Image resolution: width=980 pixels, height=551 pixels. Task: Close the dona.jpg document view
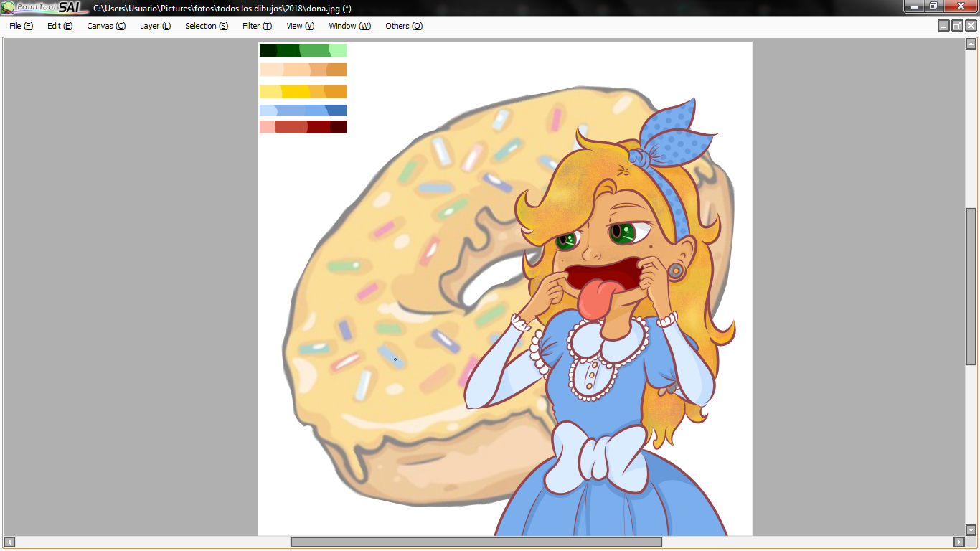pyautogui.click(x=971, y=26)
